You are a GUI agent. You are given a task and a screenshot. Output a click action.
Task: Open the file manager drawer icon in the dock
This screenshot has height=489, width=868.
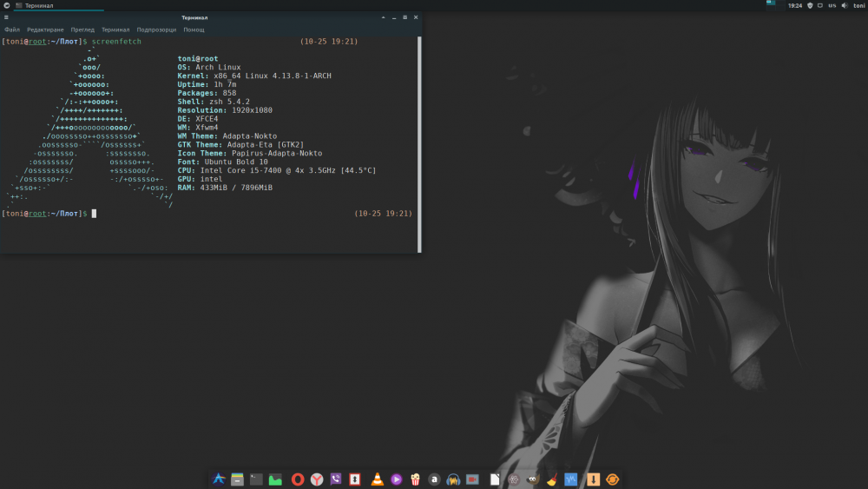238,479
